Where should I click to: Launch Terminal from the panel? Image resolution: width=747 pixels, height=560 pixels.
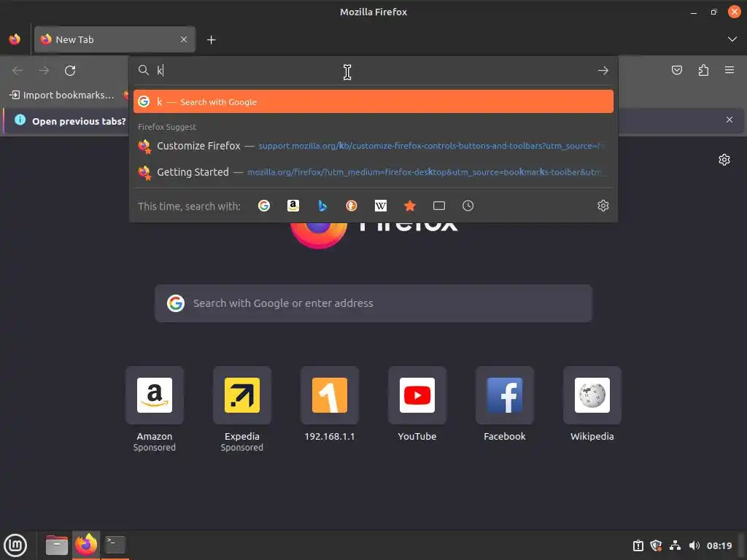coord(115,545)
